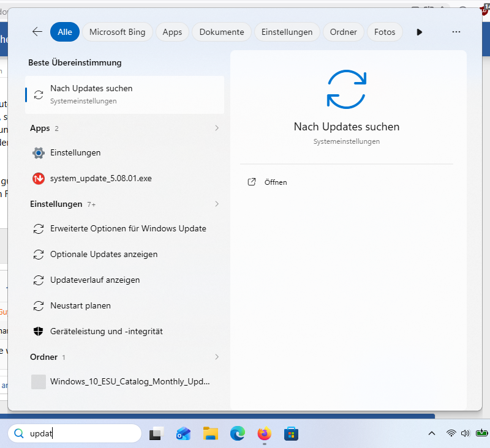Click the open-external icon beside Öffnen
Image resolution: width=490 pixels, height=448 pixels.
coord(252,182)
